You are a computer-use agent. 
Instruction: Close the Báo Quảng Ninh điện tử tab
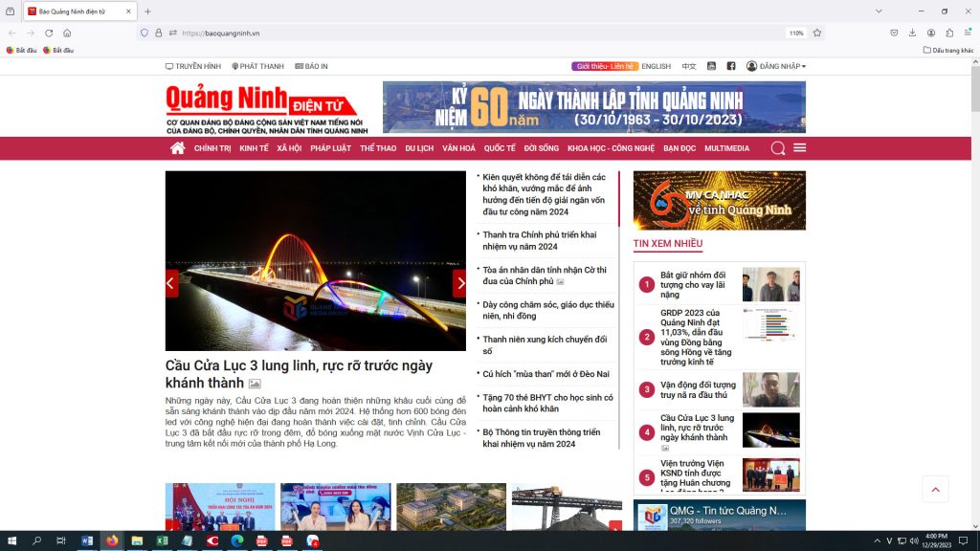tap(128, 11)
